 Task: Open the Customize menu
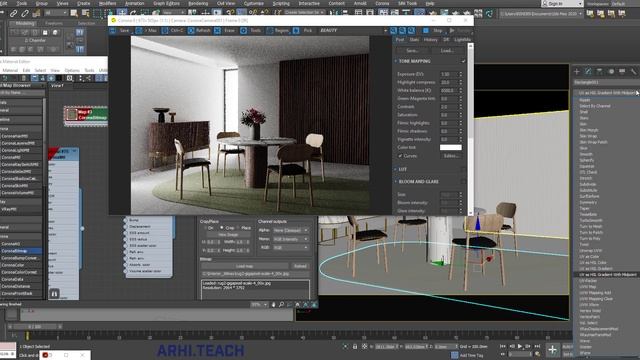pyautogui.click(x=253, y=3)
